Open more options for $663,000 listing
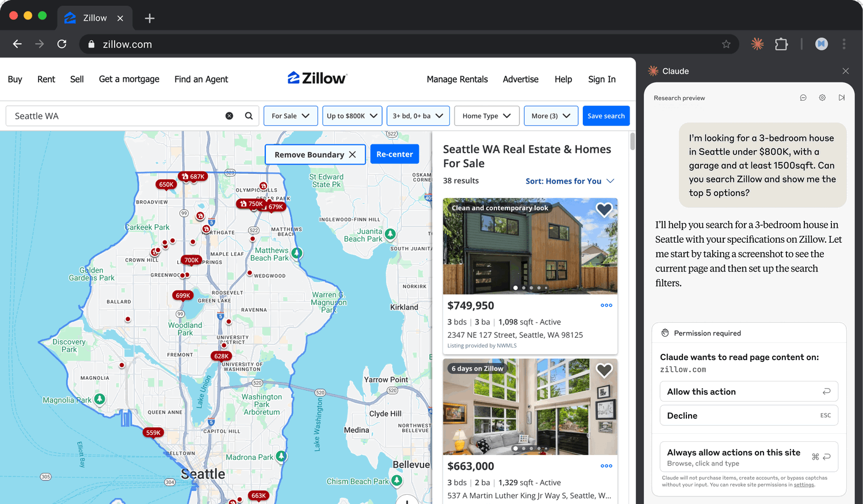Image resolution: width=863 pixels, height=504 pixels. 606,466
